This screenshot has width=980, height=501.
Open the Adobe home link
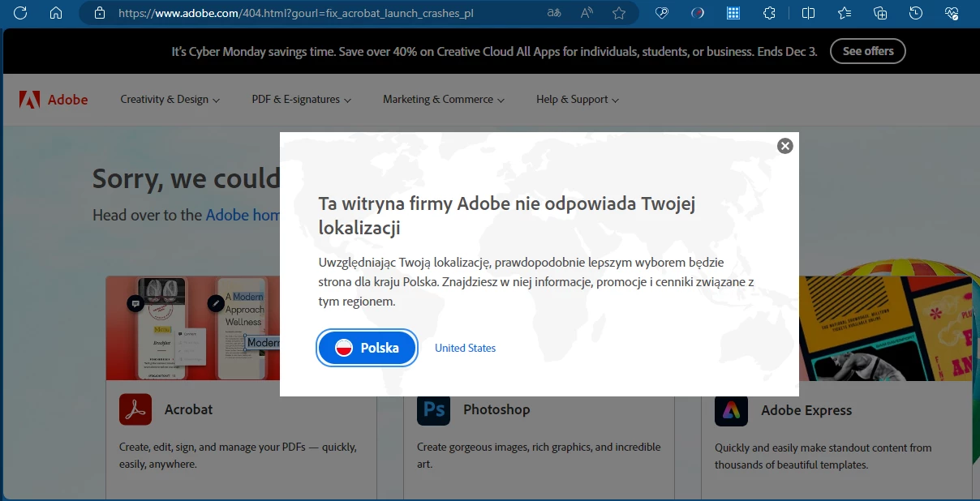(243, 215)
